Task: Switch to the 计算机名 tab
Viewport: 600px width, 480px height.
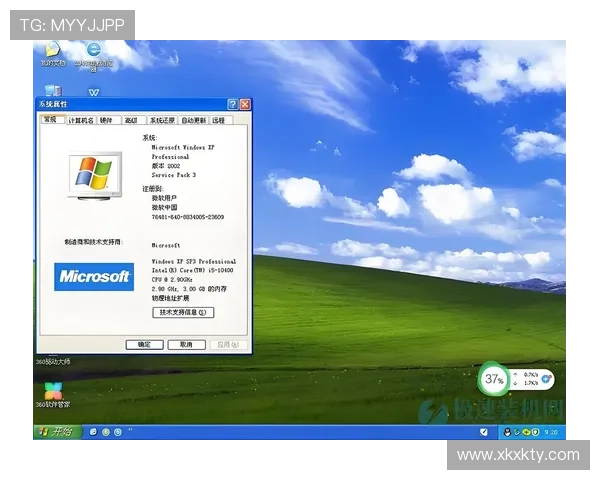Action: pyautogui.click(x=80, y=120)
